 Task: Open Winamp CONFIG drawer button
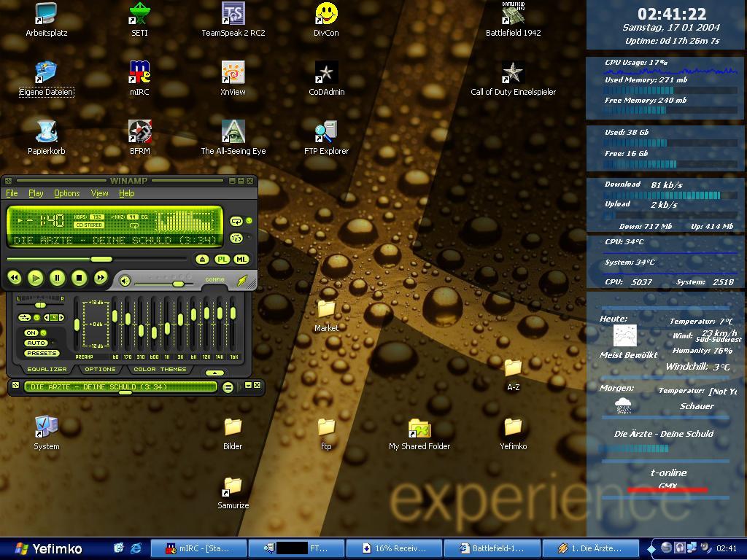coord(215,279)
